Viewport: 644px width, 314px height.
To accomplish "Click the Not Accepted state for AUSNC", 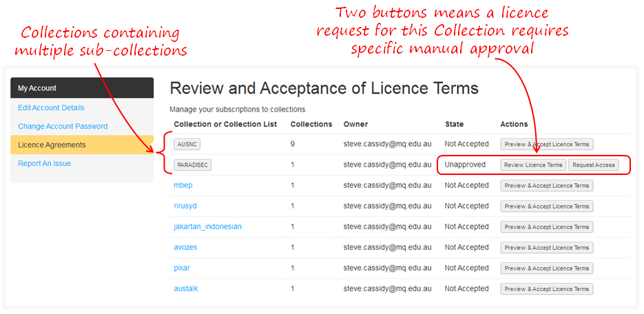I will point(466,144).
